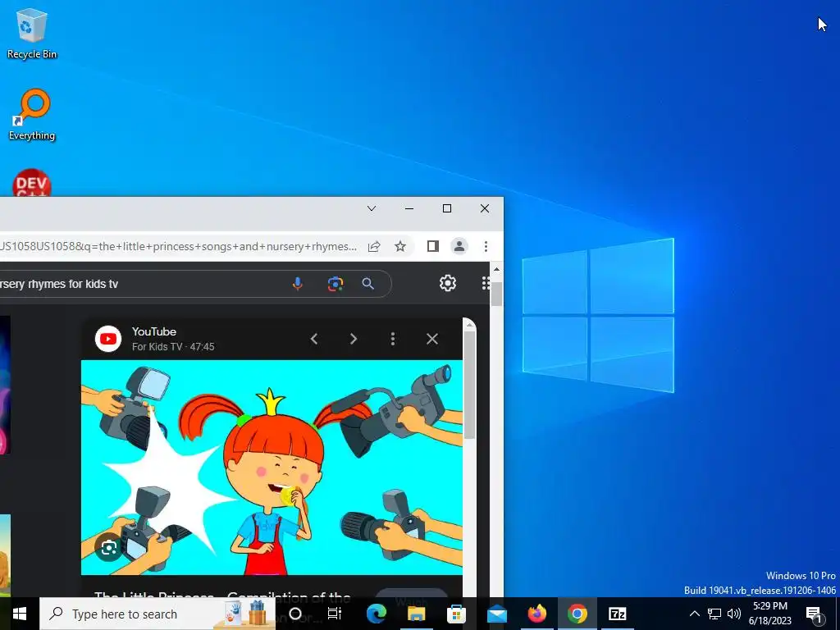Launch Microsoft Edge from taskbar
Image resolution: width=840 pixels, height=630 pixels.
click(x=376, y=614)
